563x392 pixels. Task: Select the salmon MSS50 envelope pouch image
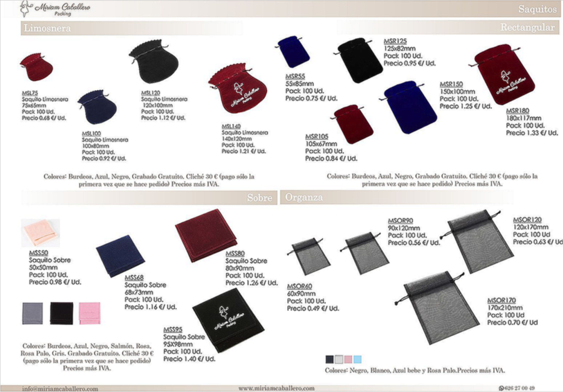(x=40, y=233)
